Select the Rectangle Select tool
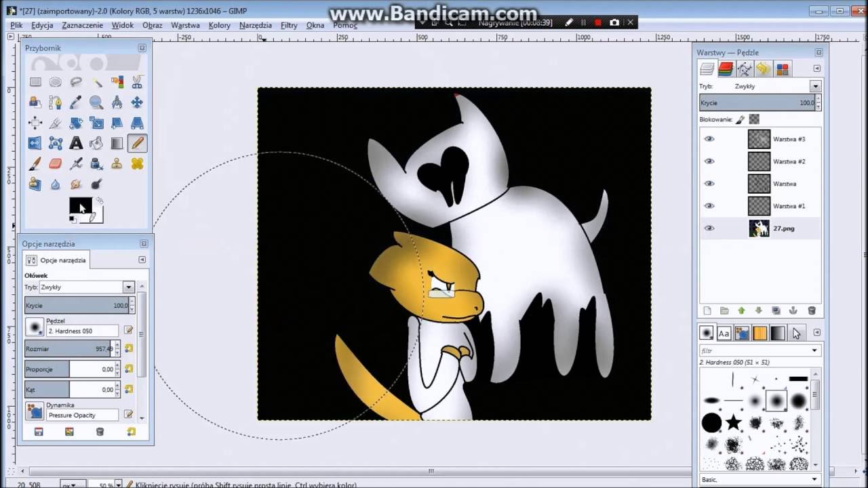The width and height of the screenshot is (868, 488). tap(35, 82)
